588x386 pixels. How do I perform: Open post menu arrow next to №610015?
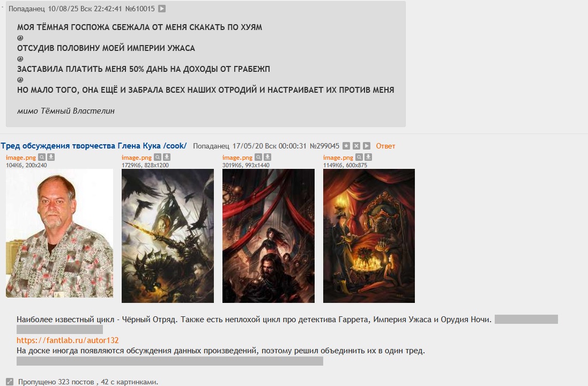[162, 9]
